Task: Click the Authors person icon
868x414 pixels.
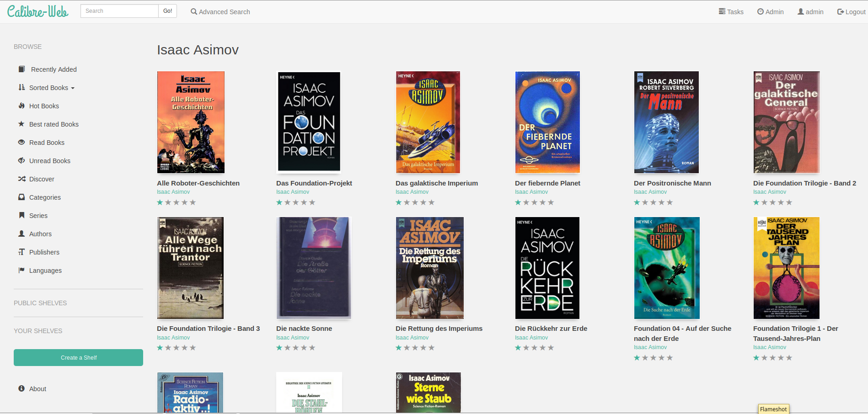Action: [21, 234]
